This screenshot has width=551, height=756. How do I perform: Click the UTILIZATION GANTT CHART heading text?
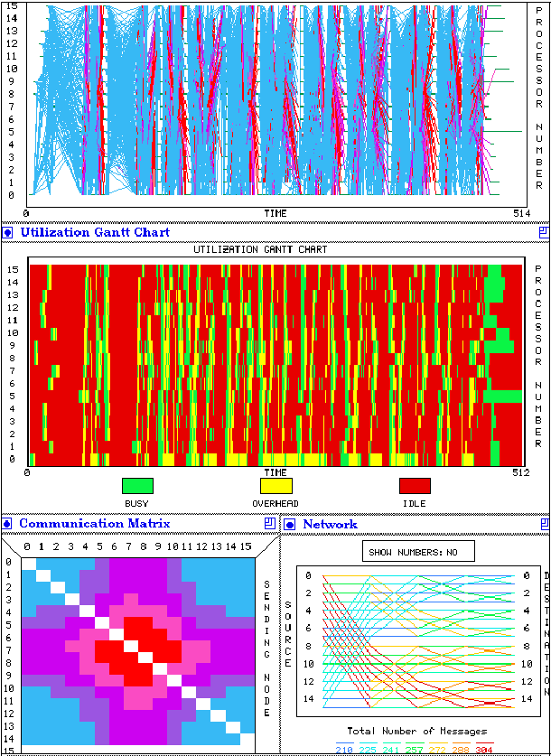(260, 249)
